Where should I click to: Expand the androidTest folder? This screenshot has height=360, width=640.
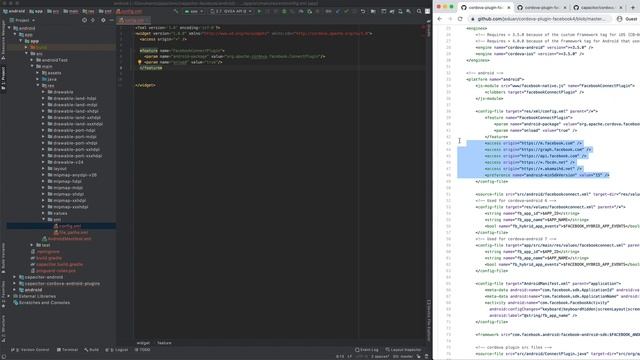[32, 60]
